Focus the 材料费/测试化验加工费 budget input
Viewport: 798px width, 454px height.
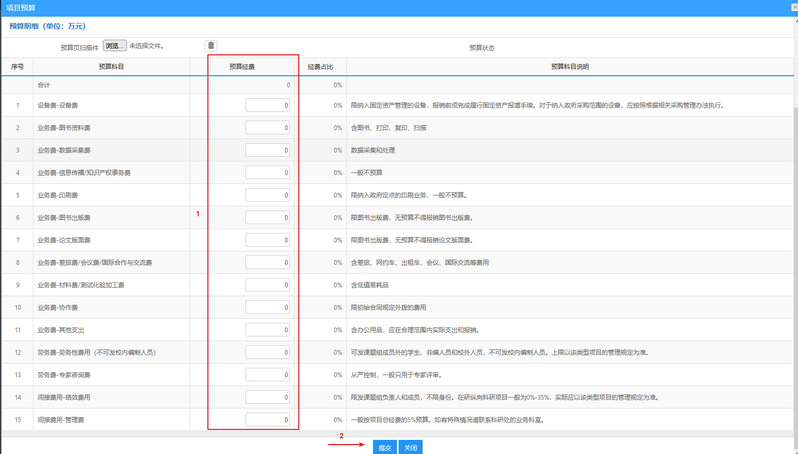[267, 285]
